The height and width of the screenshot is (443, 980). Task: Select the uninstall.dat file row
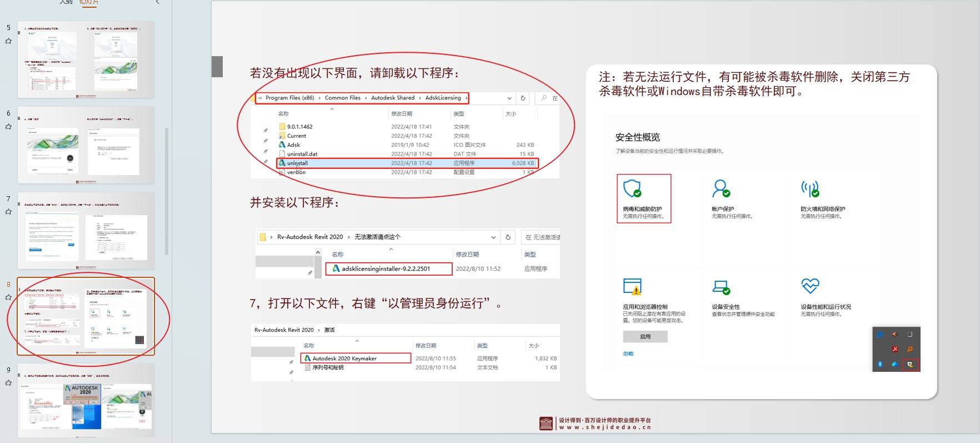(407, 154)
